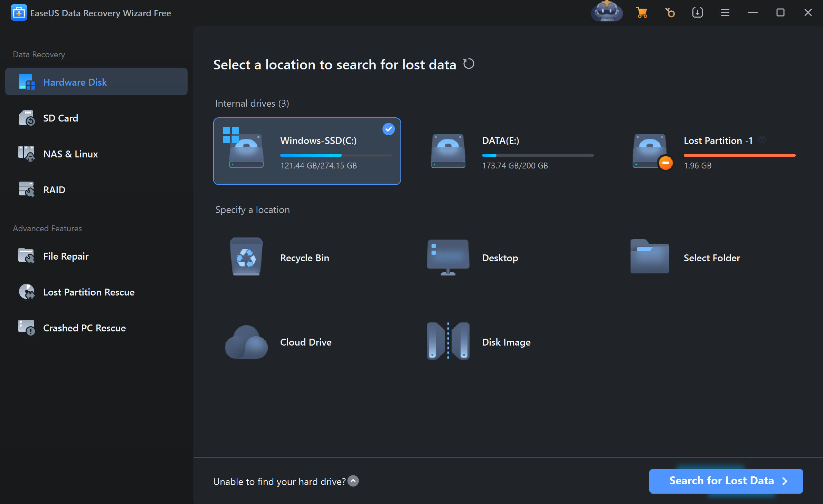
Task: Open the hamburger menu in title bar
Action: click(725, 13)
